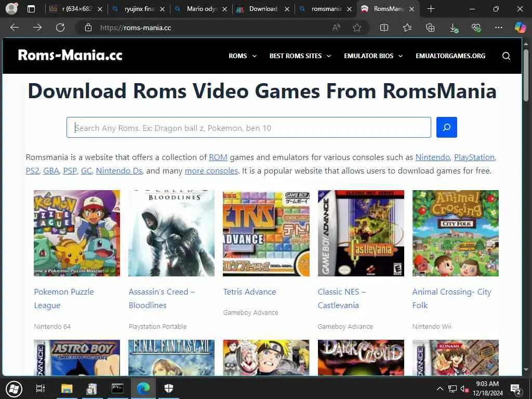This screenshot has height=399, width=532.
Task: Open the Pokemon Puzzle League cover image
Action: pos(77,233)
